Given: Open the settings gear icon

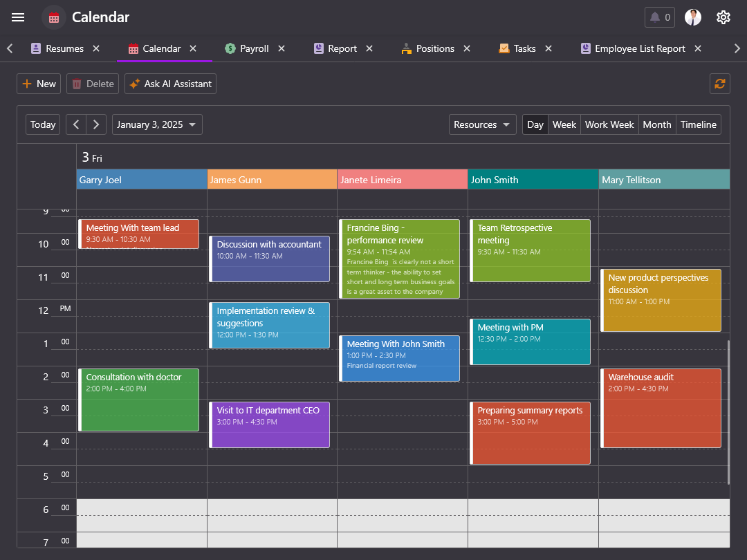Looking at the screenshot, I should point(723,17).
